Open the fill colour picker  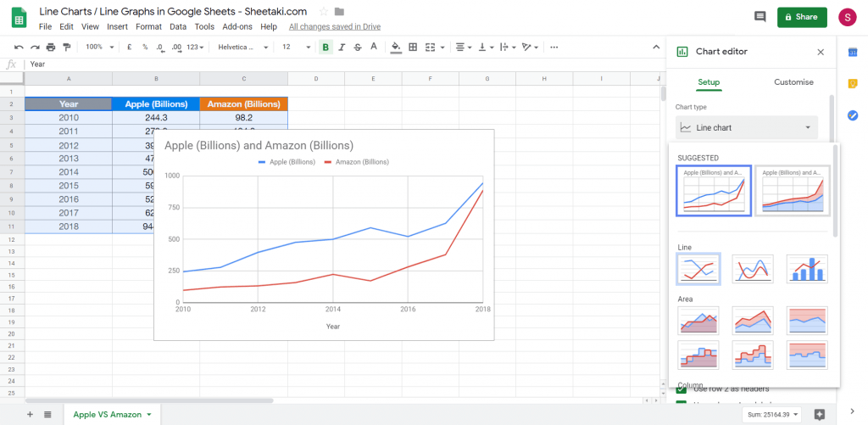tap(396, 48)
